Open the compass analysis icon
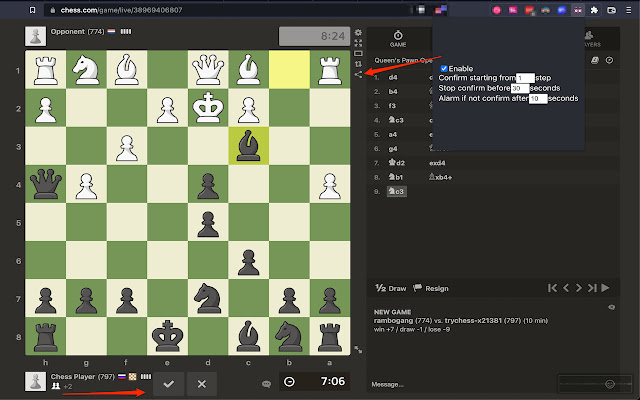 (x=609, y=60)
